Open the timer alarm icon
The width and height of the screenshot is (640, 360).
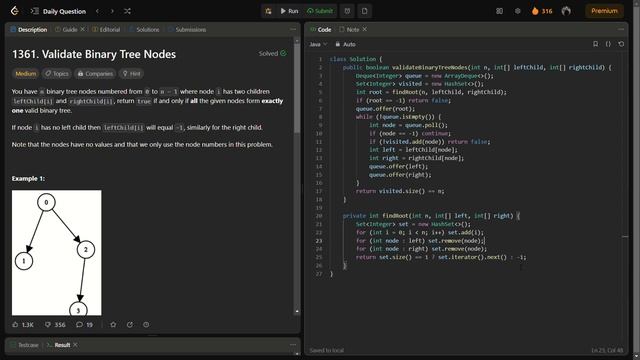pyautogui.click(x=347, y=11)
